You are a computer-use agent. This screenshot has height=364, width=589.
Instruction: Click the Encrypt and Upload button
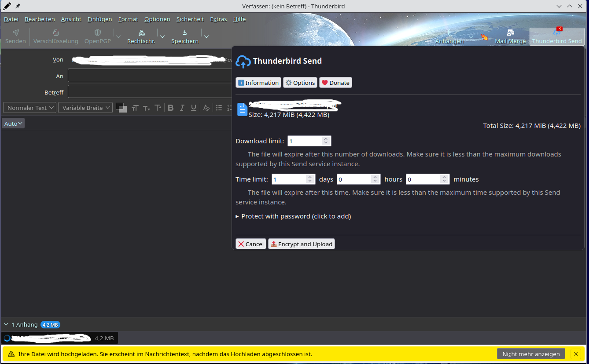pos(302,244)
